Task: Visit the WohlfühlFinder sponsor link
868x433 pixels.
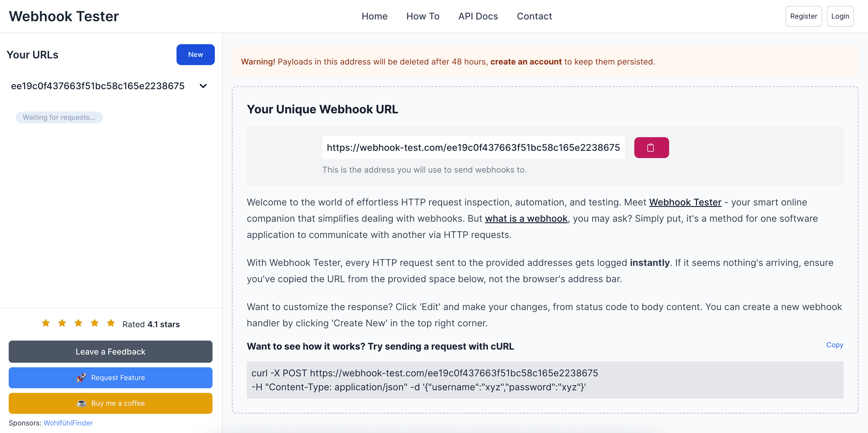Action: pos(68,423)
